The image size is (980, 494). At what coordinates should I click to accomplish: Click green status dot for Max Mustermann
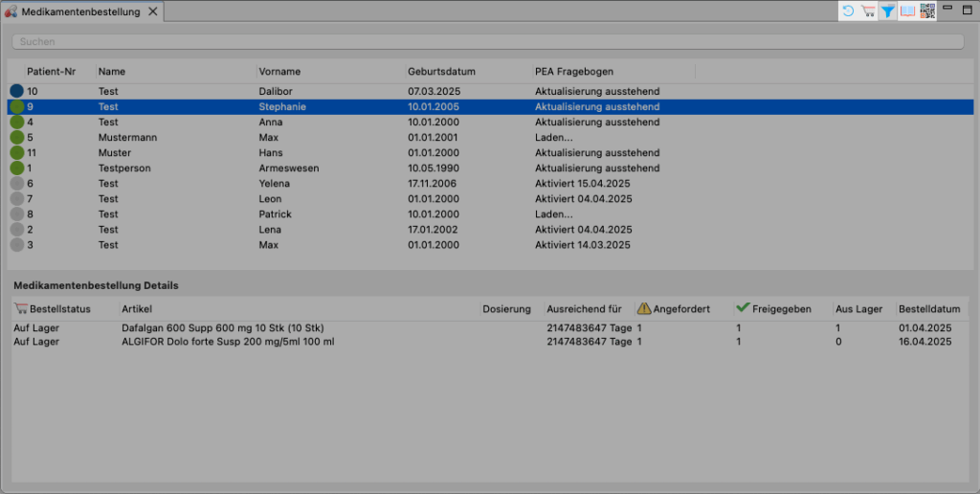17,137
